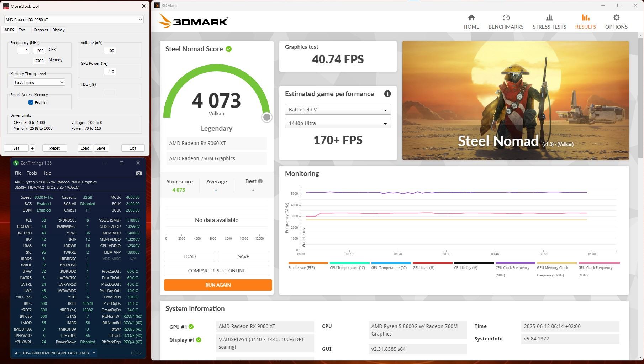Click Exit in MoreClockTool
This screenshot has height=364, width=644.
tap(133, 148)
